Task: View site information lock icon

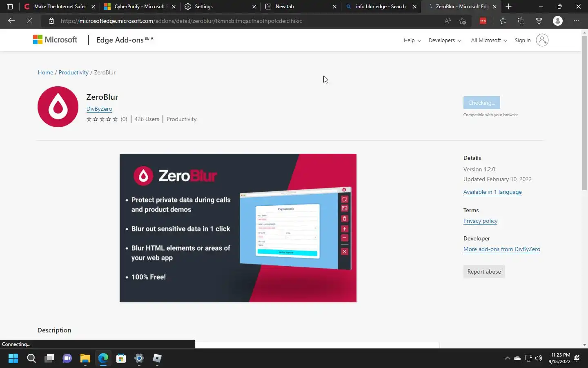Action: pos(51,21)
